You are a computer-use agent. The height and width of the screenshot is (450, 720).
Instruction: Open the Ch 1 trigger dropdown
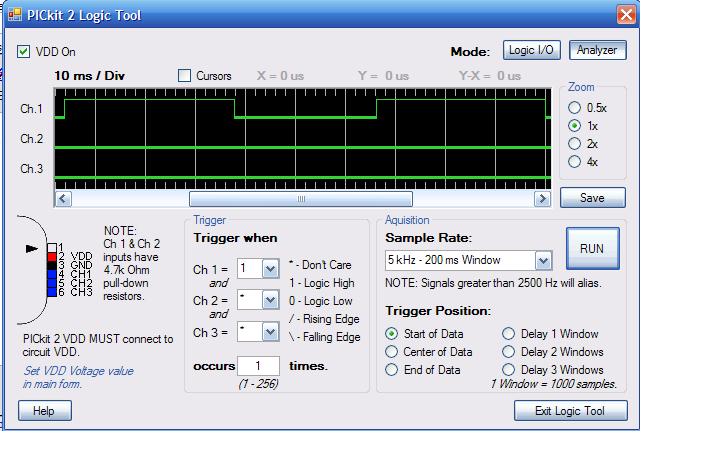(x=270, y=269)
